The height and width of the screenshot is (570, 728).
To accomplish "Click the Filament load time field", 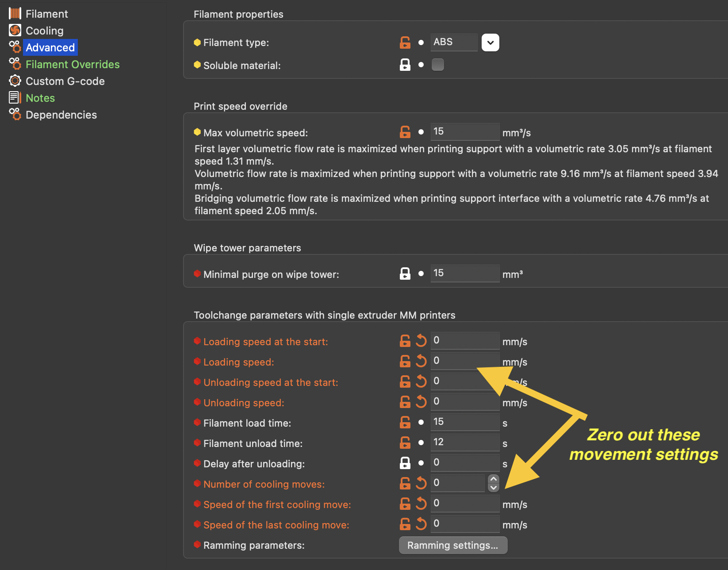I will tap(465, 422).
